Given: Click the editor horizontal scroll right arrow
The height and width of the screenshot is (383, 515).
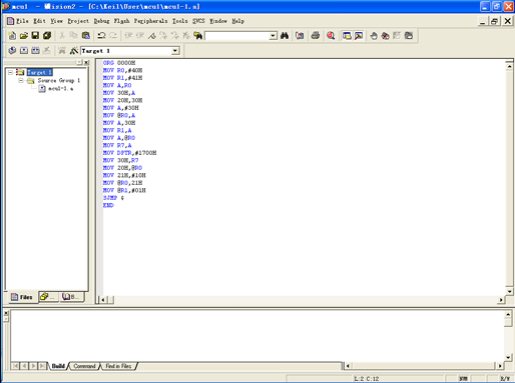Looking at the screenshot, I should (501, 300).
